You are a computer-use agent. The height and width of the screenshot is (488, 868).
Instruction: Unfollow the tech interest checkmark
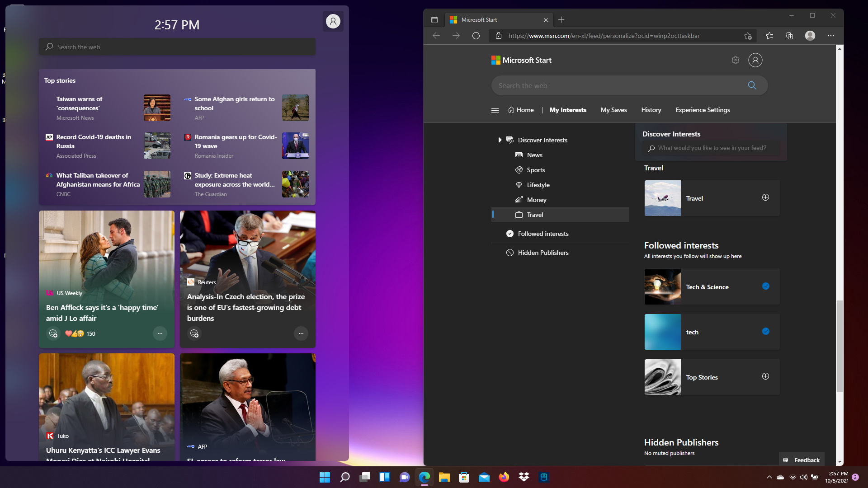[x=766, y=331]
